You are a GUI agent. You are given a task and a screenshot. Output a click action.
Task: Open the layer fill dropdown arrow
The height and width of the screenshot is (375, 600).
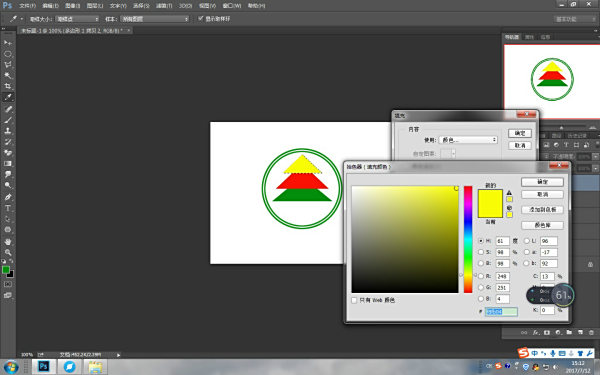point(595,168)
